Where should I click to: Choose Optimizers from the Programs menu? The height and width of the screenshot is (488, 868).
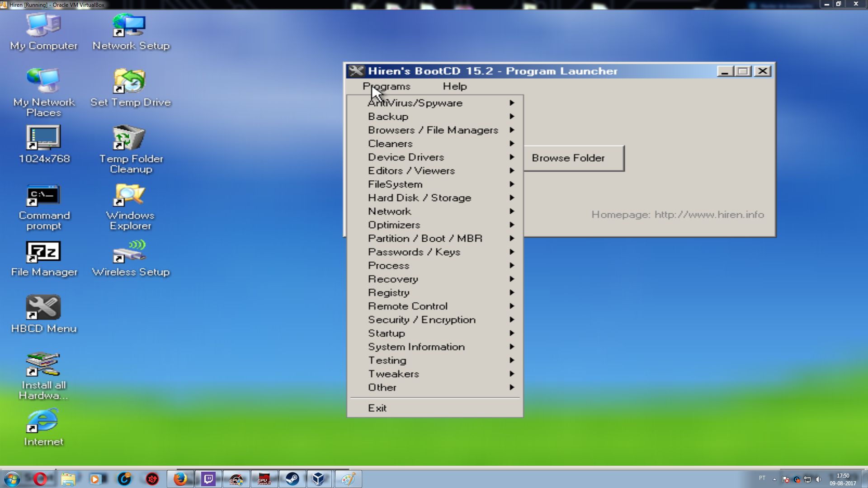point(435,225)
